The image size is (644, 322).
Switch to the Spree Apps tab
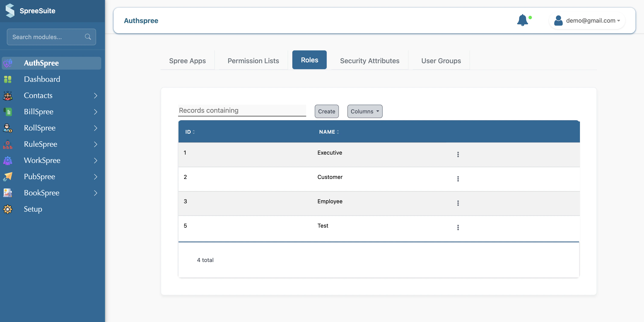click(187, 60)
